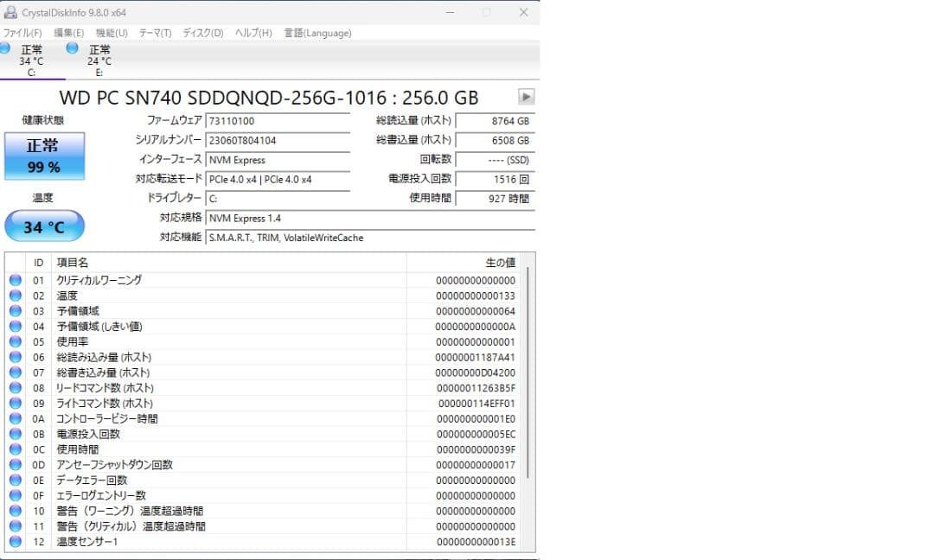Click the status icon for row 04 予備領域 (しきい値)

coord(16,326)
